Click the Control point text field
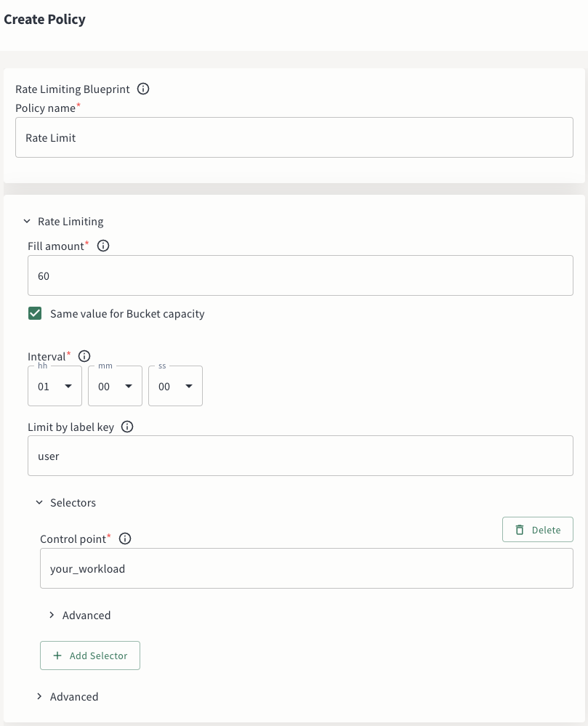The width and height of the screenshot is (588, 726). 306,569
